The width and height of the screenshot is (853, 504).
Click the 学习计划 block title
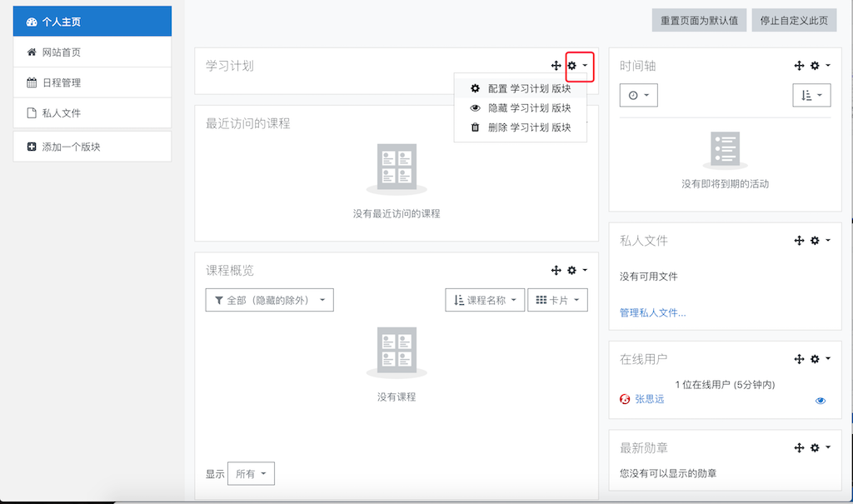230,66
